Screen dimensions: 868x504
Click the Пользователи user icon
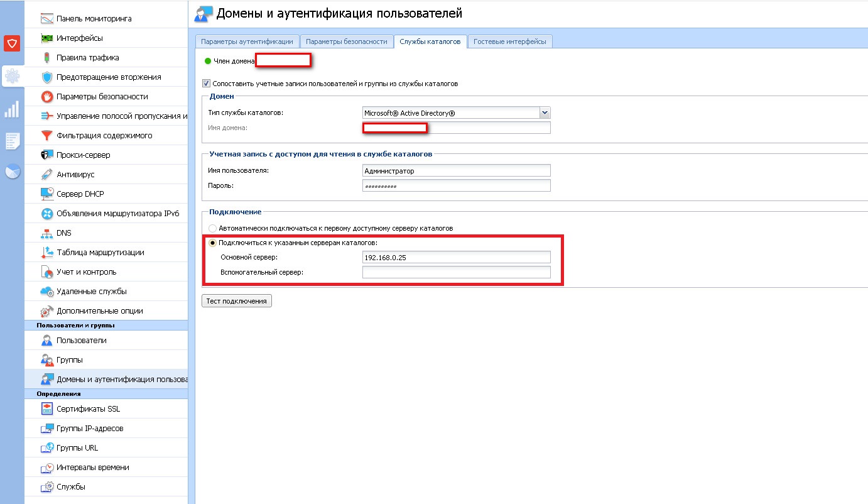47,341
